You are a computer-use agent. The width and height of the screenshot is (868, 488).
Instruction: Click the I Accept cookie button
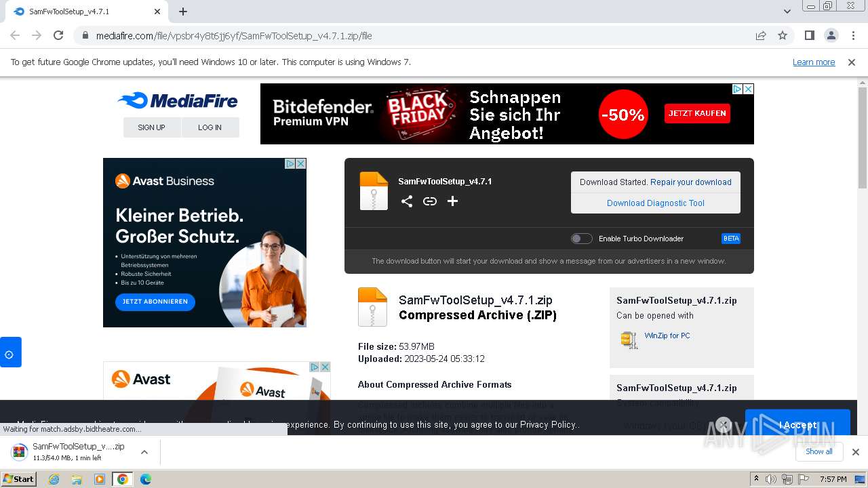(797, 425)
